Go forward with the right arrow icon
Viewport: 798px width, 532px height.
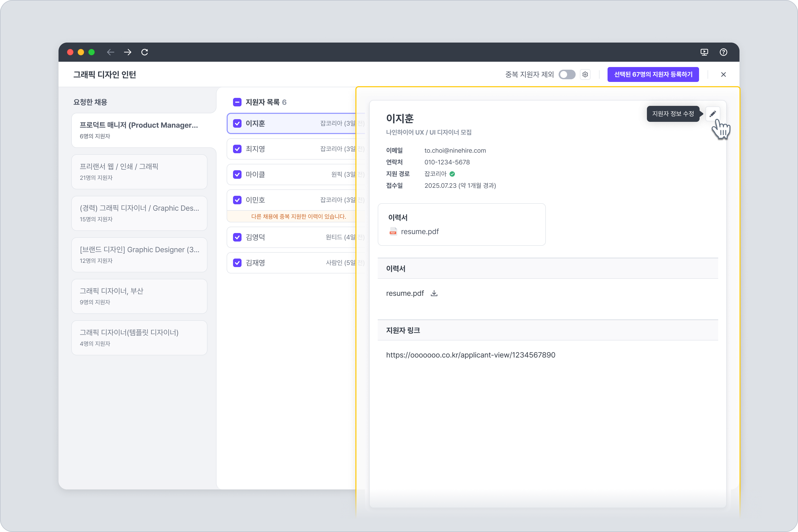coord(128,52)
